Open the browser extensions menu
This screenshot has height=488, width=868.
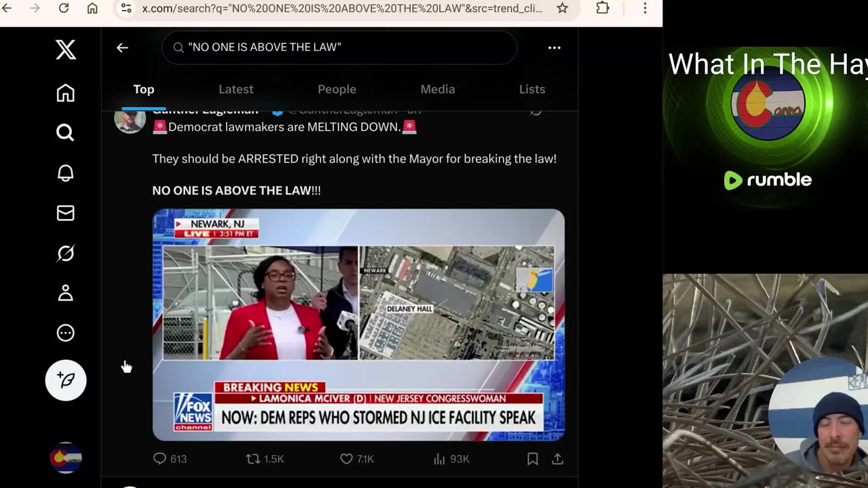(x=603, y=8)
